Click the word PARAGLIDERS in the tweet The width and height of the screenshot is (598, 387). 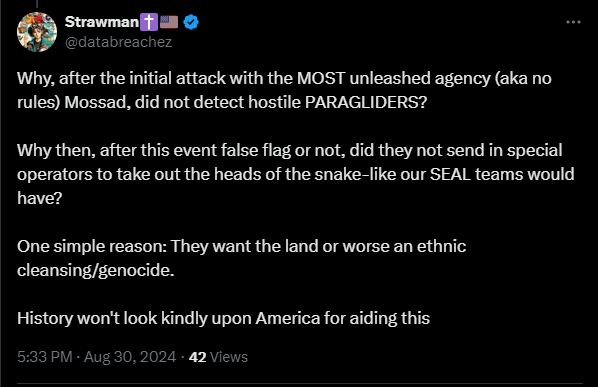point(366,102)
